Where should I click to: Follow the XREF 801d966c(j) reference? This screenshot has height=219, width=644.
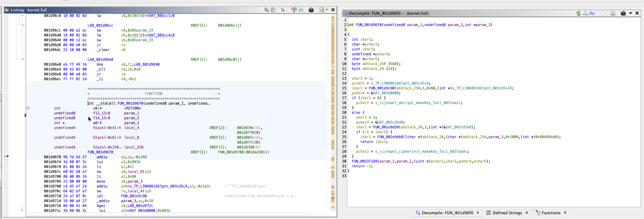tap(230, 25)
